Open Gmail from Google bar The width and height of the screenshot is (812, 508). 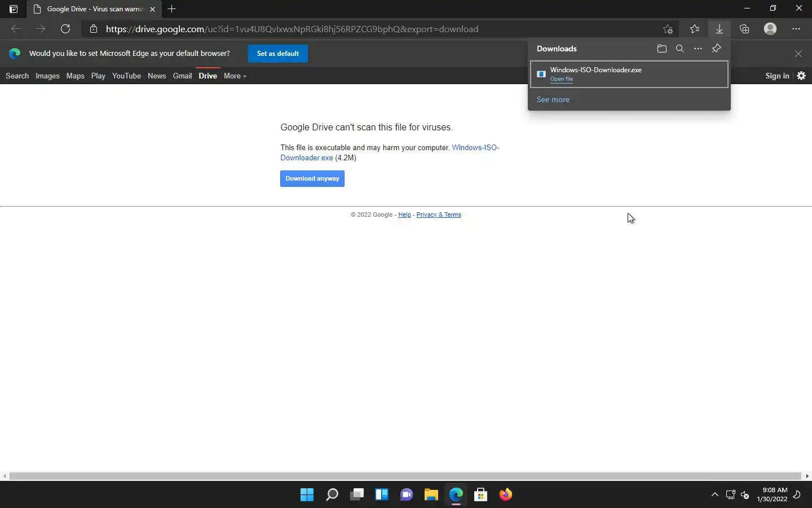[x=182, y=76]
